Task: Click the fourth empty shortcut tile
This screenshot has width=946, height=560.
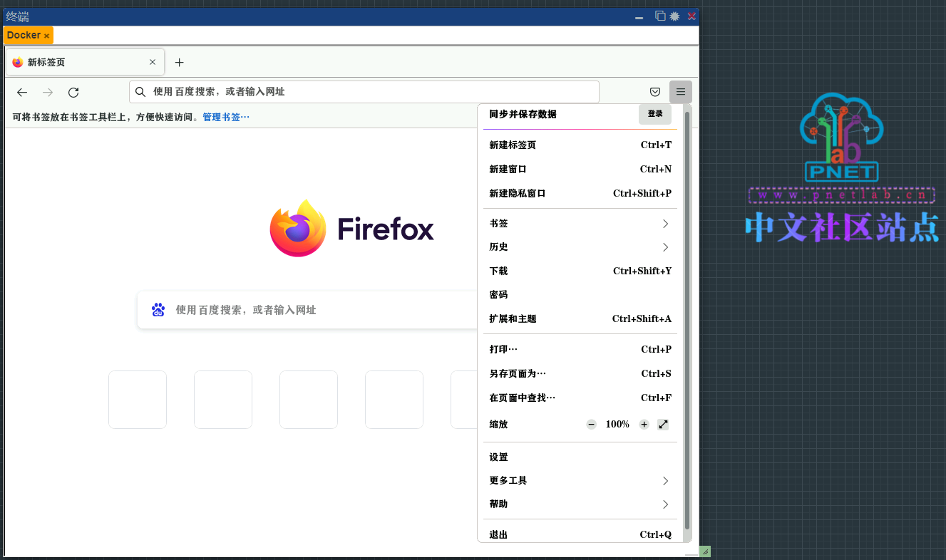Action: tap(394, 400)
